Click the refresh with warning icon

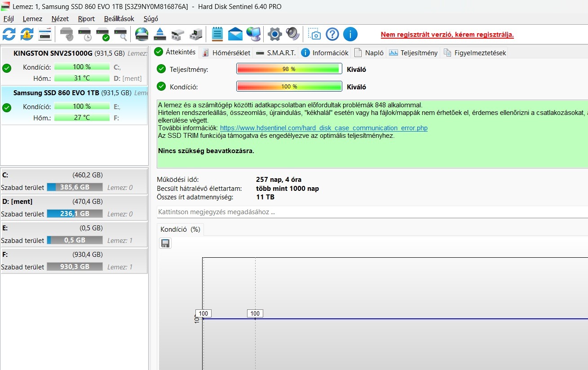click(27, 34)
